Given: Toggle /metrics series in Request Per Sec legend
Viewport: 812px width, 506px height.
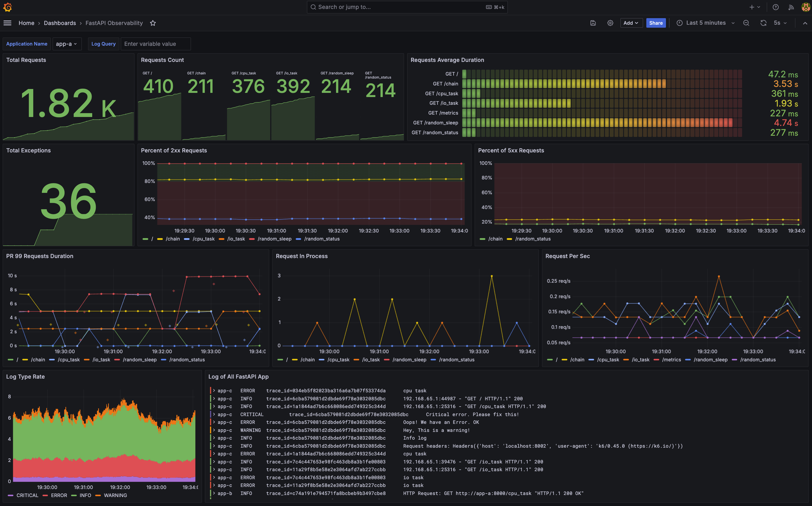Looking at the screenshot, I should pos(671,360).
